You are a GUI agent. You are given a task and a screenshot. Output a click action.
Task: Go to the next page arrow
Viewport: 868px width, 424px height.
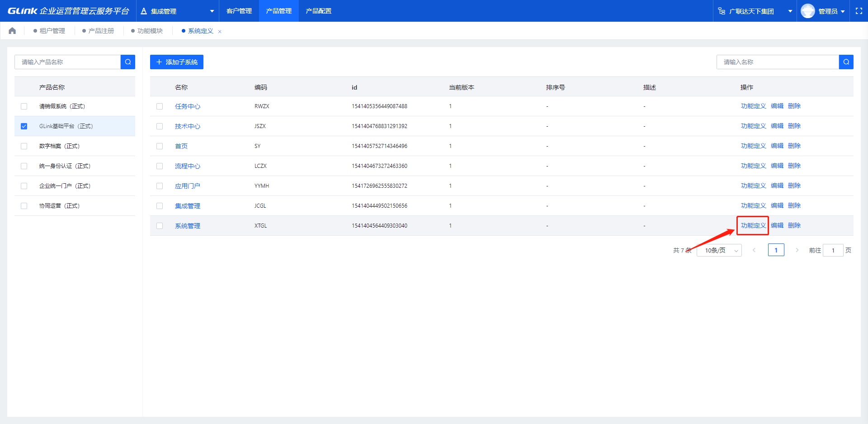797,250
